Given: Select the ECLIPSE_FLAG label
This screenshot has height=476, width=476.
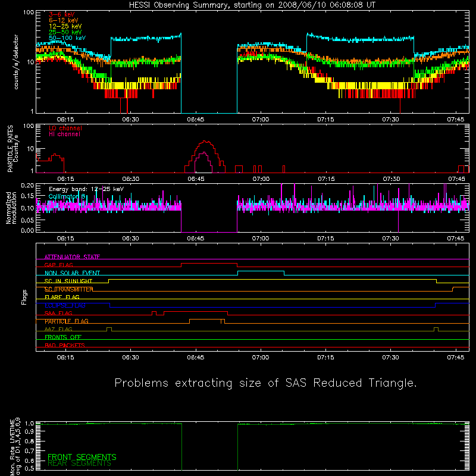Looking at the screenshot, I should pos(65,305).
